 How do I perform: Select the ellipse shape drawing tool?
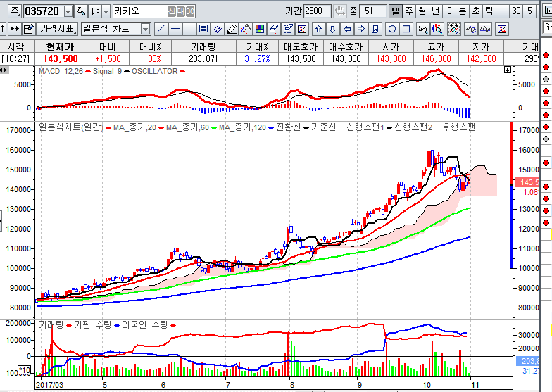391,29
